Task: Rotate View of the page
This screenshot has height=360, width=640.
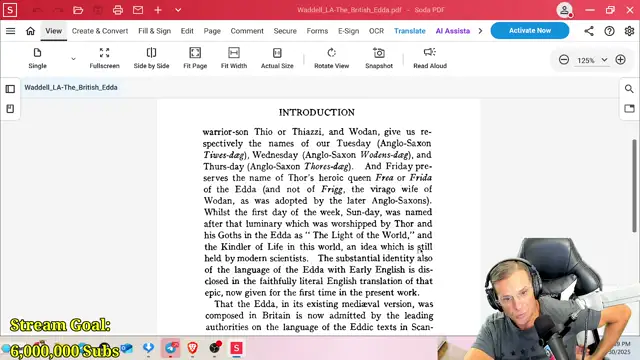Action: [331, 58]
